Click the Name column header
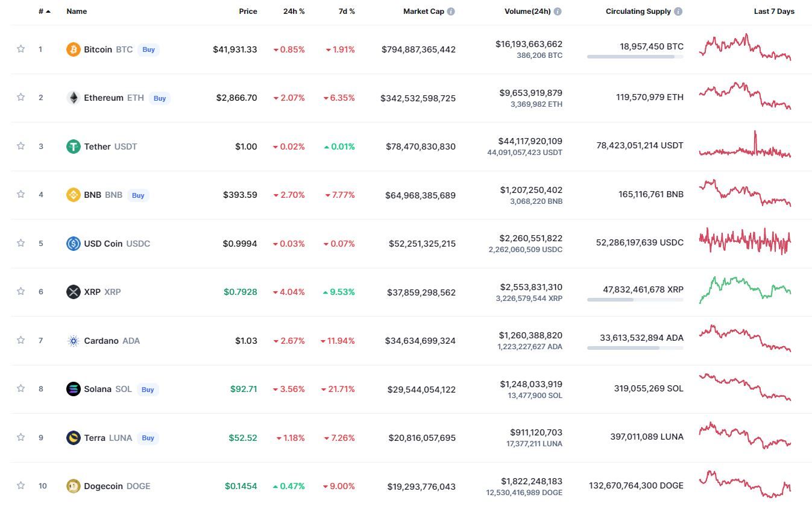The width and height of the screenshot is (812, 509). tap(77, 11)
